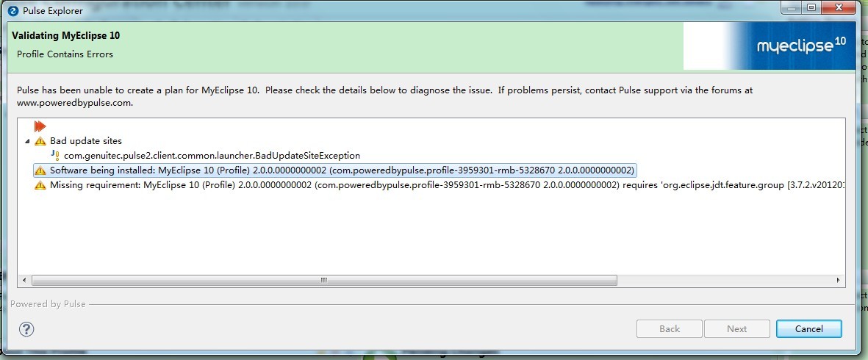
Task: Select the Software being installed row
Action: coord(334,170)
